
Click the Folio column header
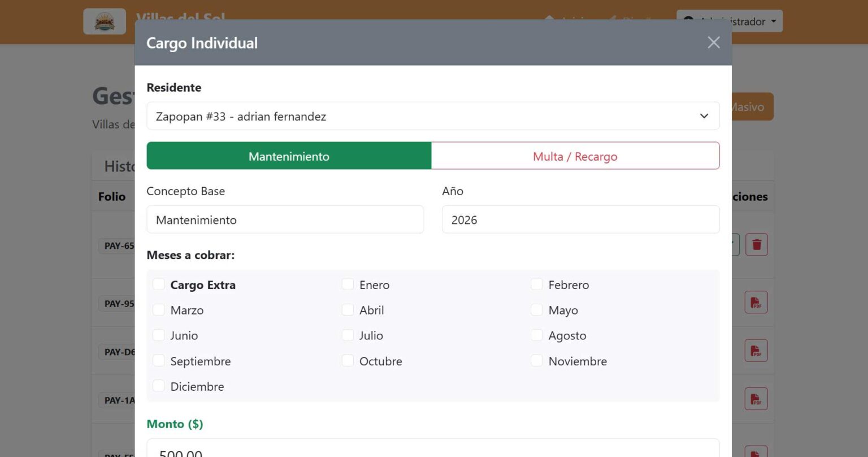pos(112,196)
